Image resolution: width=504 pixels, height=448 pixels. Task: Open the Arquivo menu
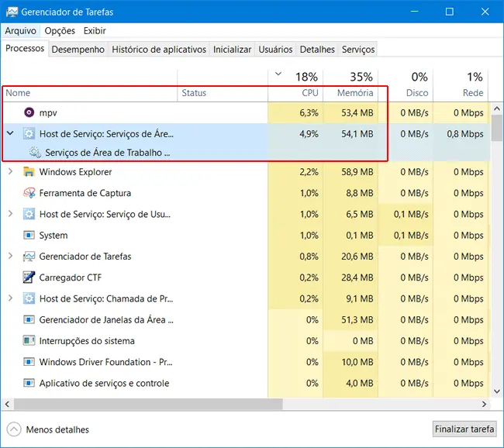[20, 31]
